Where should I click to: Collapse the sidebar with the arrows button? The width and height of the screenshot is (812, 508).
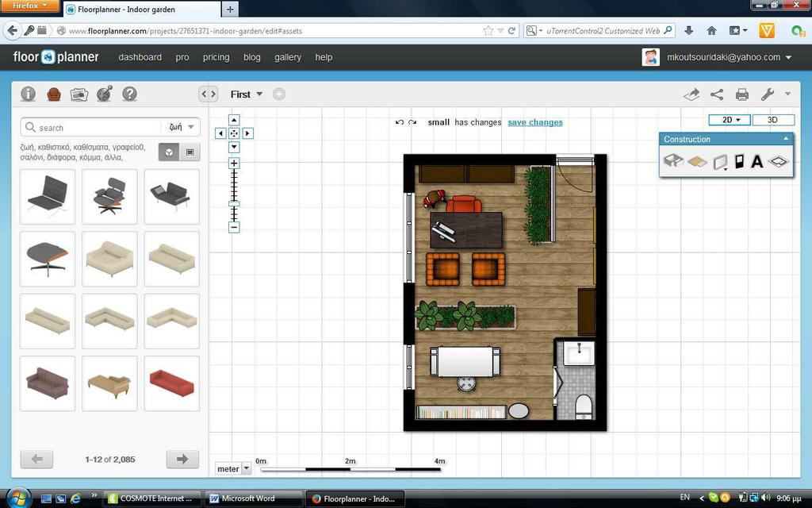(x=209, y=94)
